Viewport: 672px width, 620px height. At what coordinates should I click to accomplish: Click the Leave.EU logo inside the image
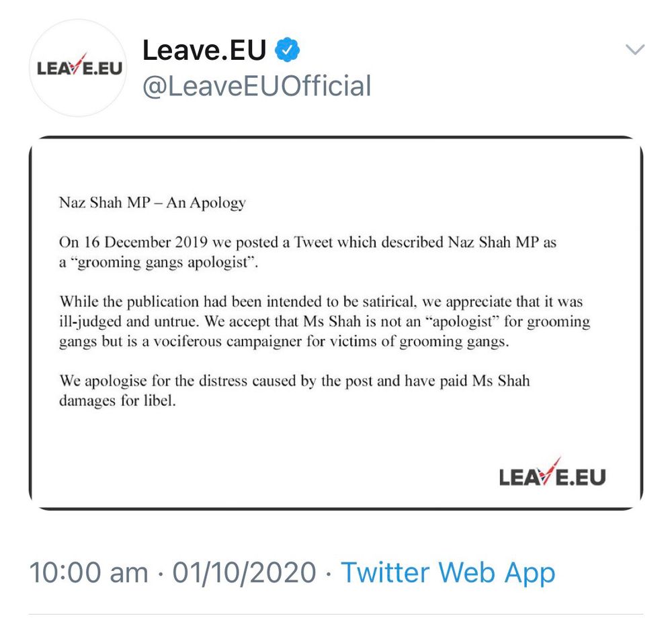click(x=552, y=473)
